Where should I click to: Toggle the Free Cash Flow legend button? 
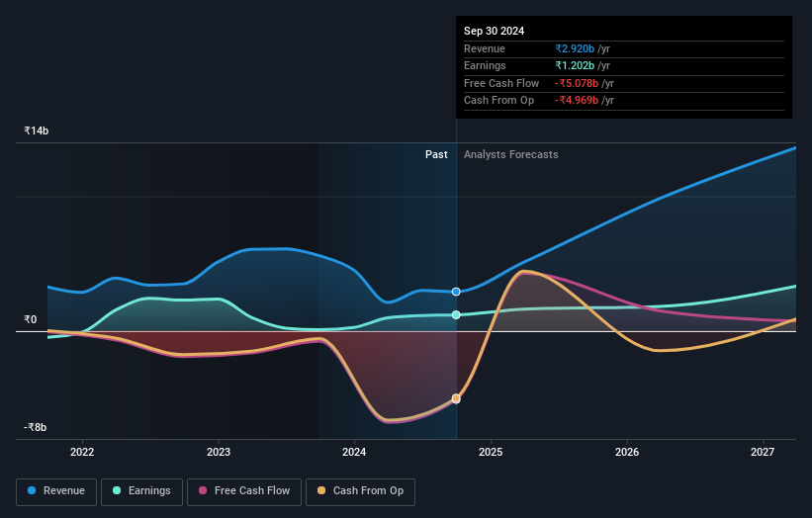[x=244, y=491]
